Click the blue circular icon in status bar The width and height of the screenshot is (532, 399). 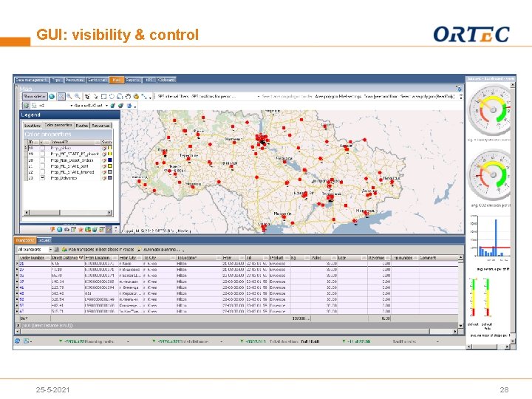pos(18,341)
